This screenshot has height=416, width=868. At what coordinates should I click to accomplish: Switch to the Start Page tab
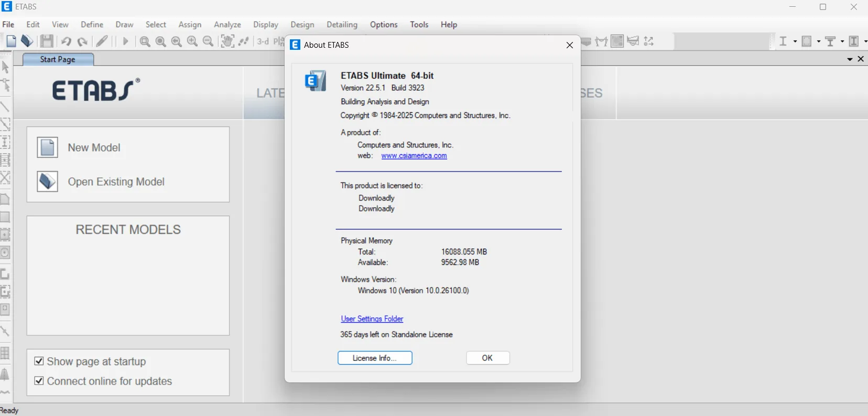pos(58,59)
